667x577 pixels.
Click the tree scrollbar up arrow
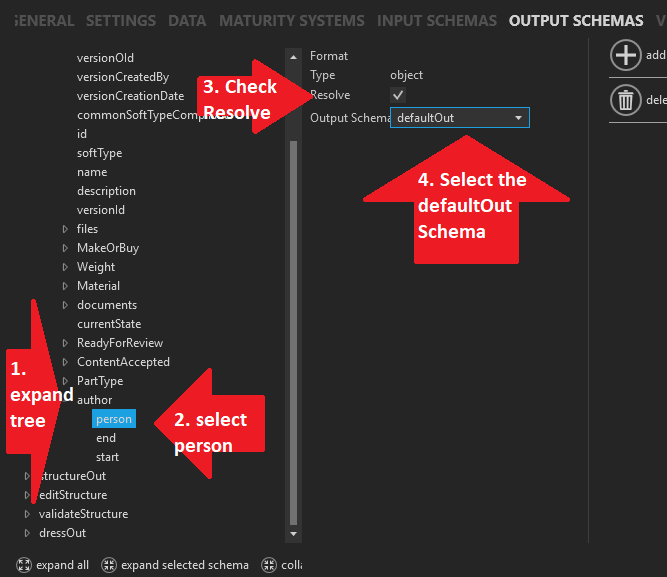(x=294, y=57)
